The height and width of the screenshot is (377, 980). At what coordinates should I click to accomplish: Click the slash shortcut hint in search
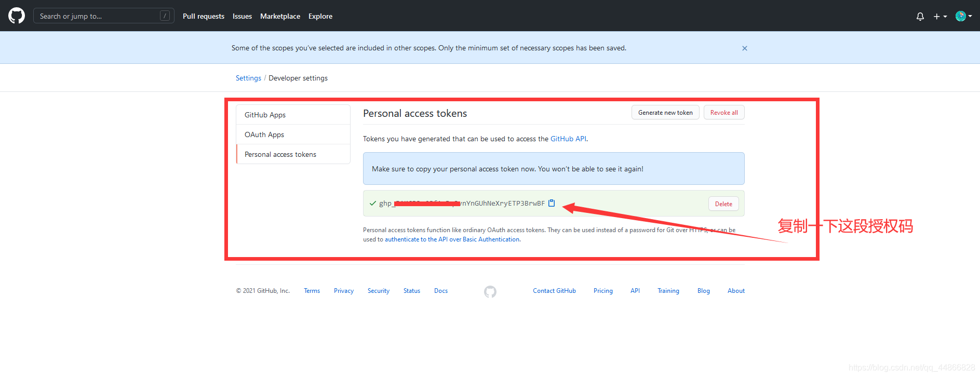coord(165,16)
